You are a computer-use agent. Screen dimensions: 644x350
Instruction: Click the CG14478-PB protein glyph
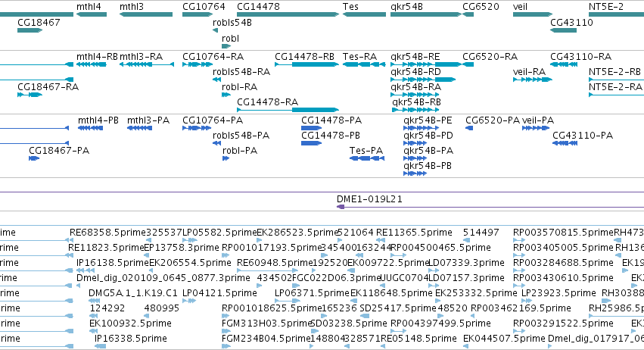pyautogui.click(x=311, y=143)
